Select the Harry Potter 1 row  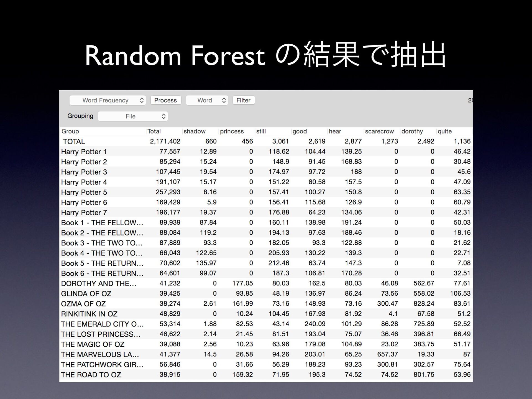(x=266, y=152)
